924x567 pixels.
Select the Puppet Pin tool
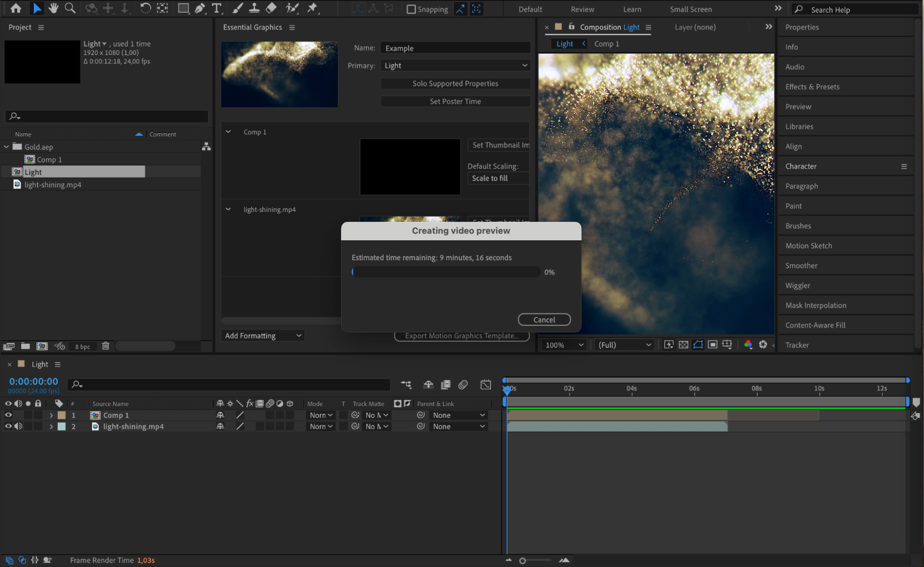312,8
